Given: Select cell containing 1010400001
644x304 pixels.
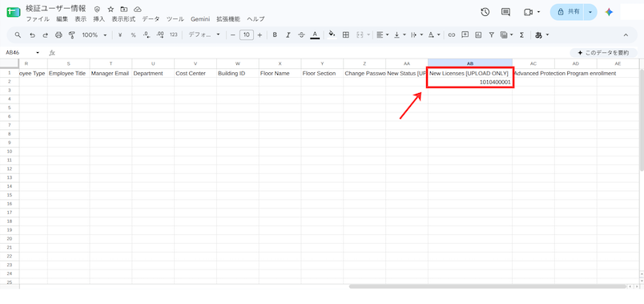Looking at the screenshot, I should [x=470, y=82].
